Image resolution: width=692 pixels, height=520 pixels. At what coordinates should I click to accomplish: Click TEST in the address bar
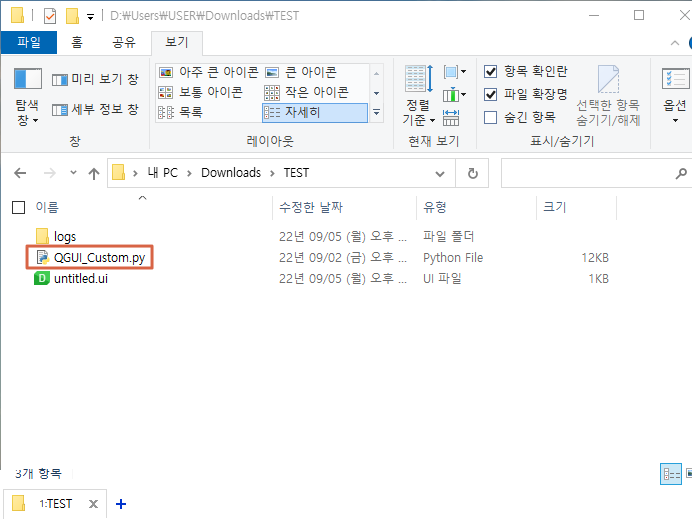coord(296,173)
